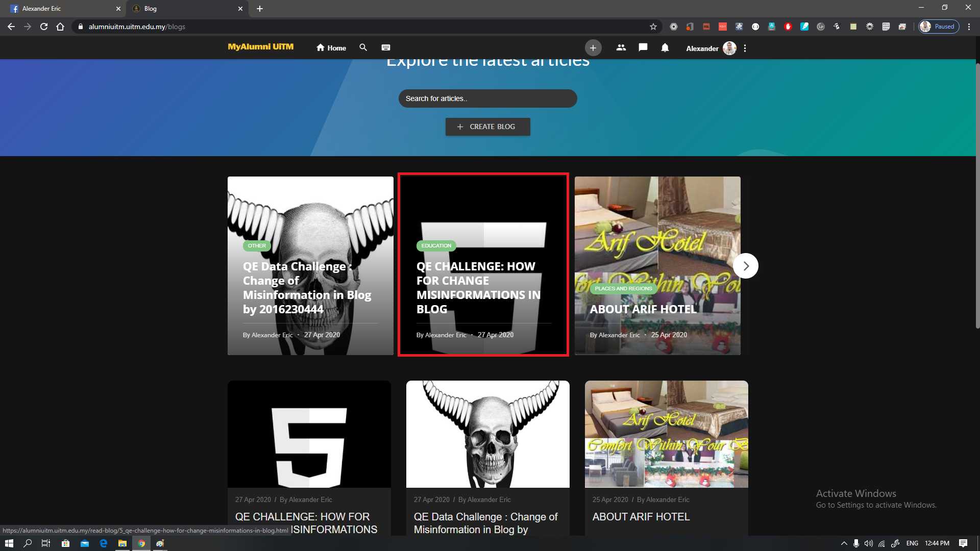Open QE Data Challenge list title link
This screenshot has height=551, width=980.
point(485,523)
